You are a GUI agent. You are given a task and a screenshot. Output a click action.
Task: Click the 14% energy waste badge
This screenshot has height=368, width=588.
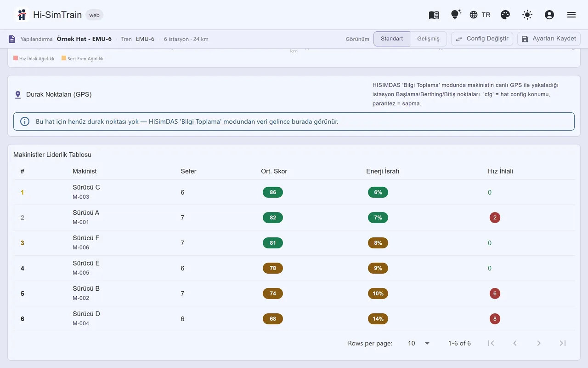378,319
